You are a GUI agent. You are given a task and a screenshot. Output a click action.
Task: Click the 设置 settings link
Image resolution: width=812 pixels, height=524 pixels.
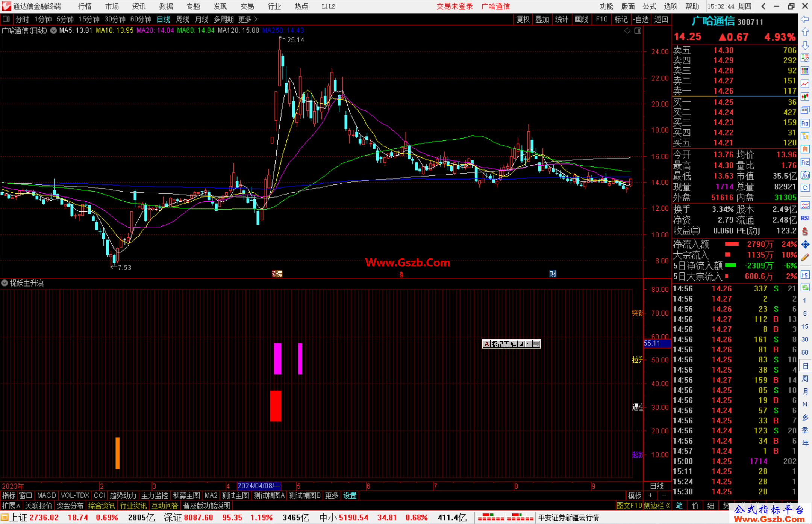tap(350, 495)
